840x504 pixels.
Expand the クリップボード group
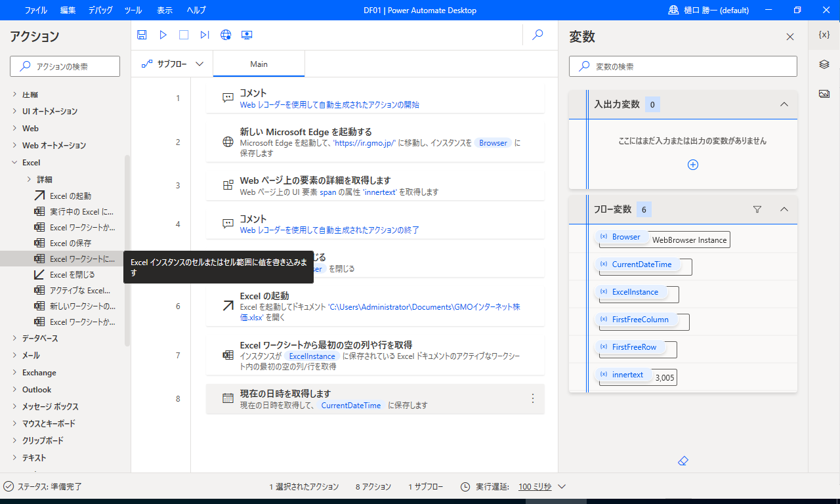click(x=14, y=441)
